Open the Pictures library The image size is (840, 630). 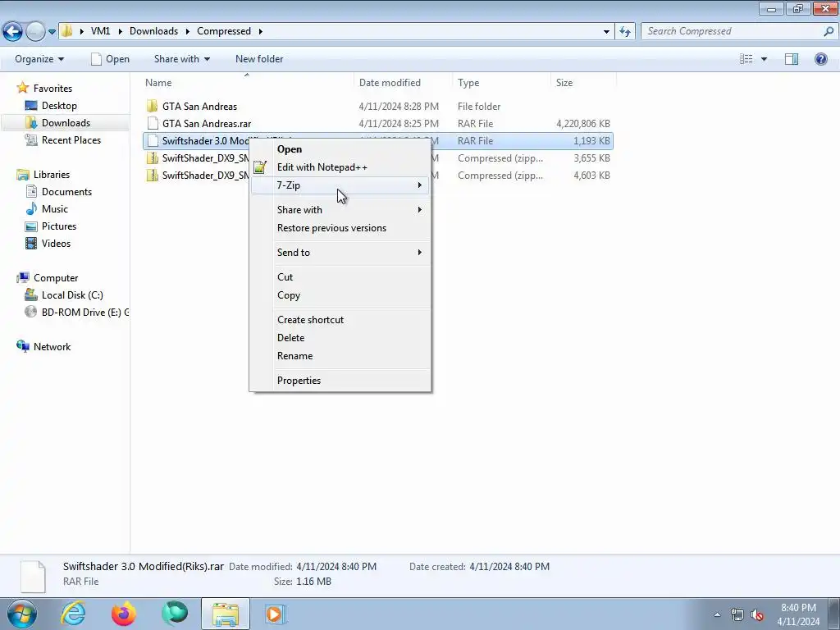(x=59, y=226)
